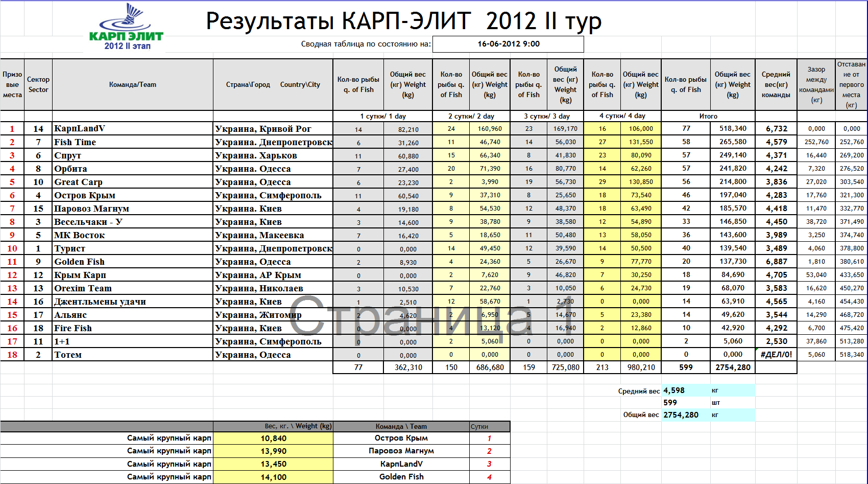
Task: Click the total fish count cell 599 in the table footer
Action: coord(686,367)
